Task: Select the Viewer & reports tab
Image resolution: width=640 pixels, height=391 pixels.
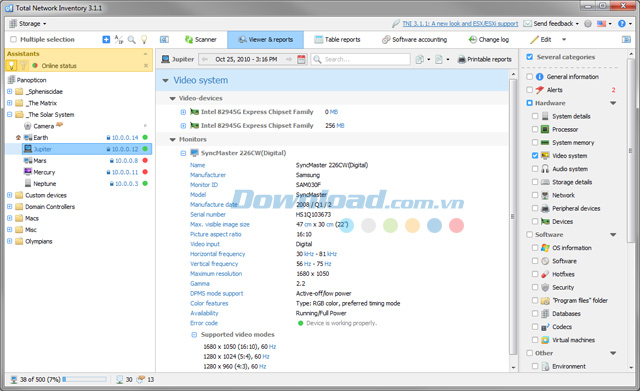Action: [265, 40]
